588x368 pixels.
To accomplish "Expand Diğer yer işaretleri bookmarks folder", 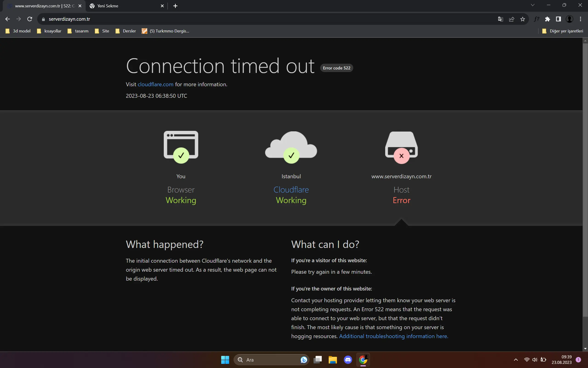I will (563, 31).
